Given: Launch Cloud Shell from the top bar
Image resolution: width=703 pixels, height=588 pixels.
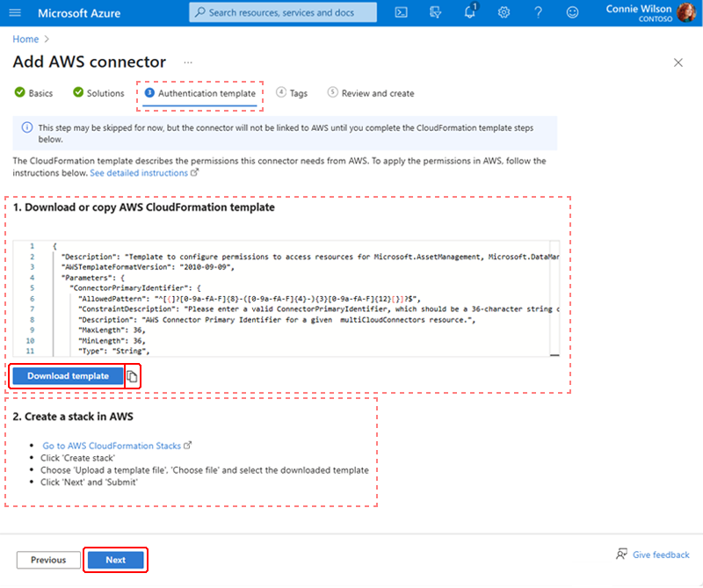Looking at the screenshot, I should [x=401, y=12].
